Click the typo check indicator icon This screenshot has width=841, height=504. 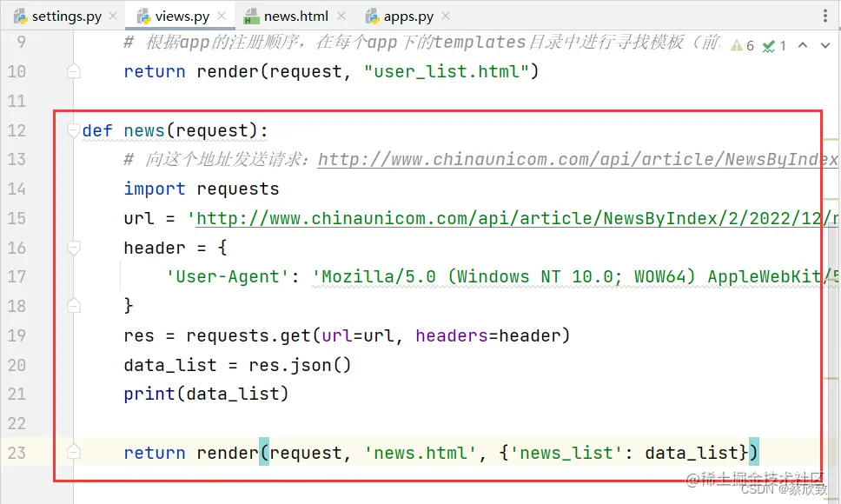coord(769,46)
